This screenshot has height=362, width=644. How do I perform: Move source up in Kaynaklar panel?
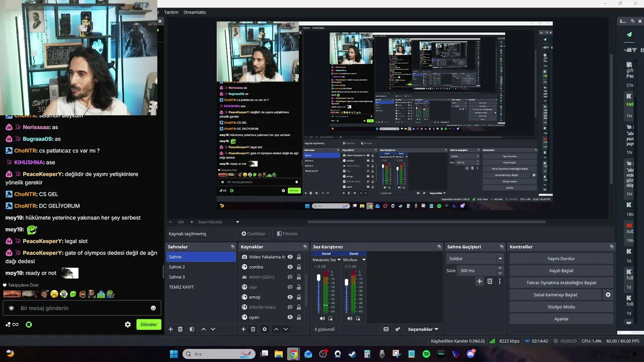click(276, 329)
